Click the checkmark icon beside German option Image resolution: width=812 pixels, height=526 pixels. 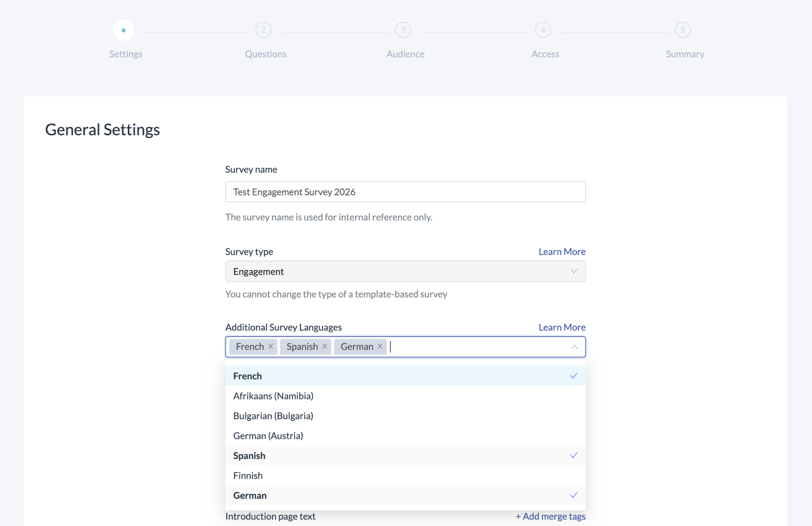(574, 495)
